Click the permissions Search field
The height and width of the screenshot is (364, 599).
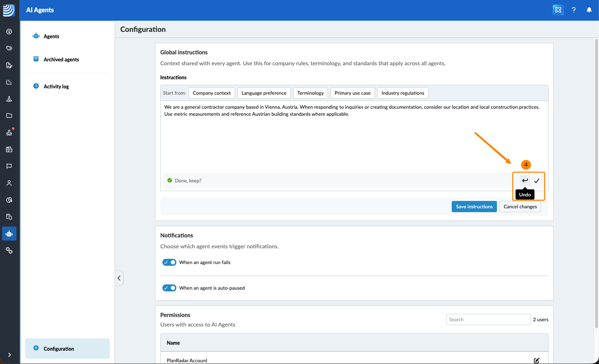pos(488,319)
